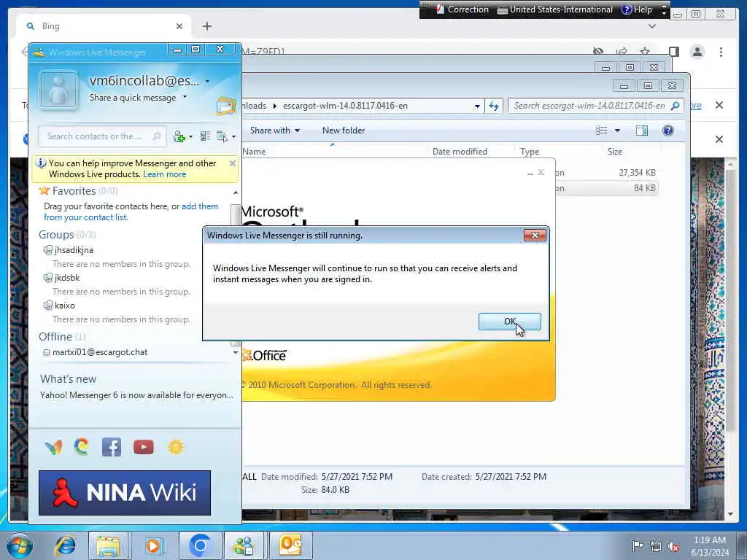747x560 pixels.
Task: Click the Yahoo! Messenger 6 news item
Action: [x=136, y=395]
